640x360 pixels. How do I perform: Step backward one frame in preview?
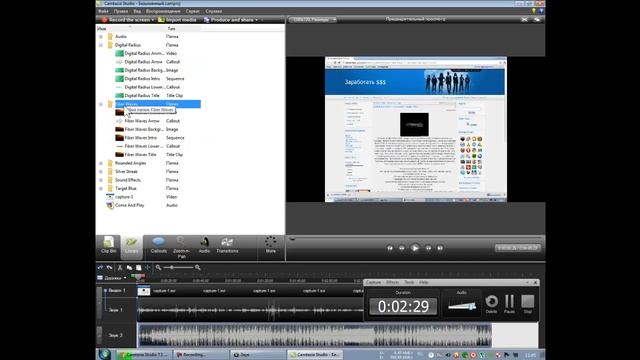pyautogui.click(x=402, y=248)
